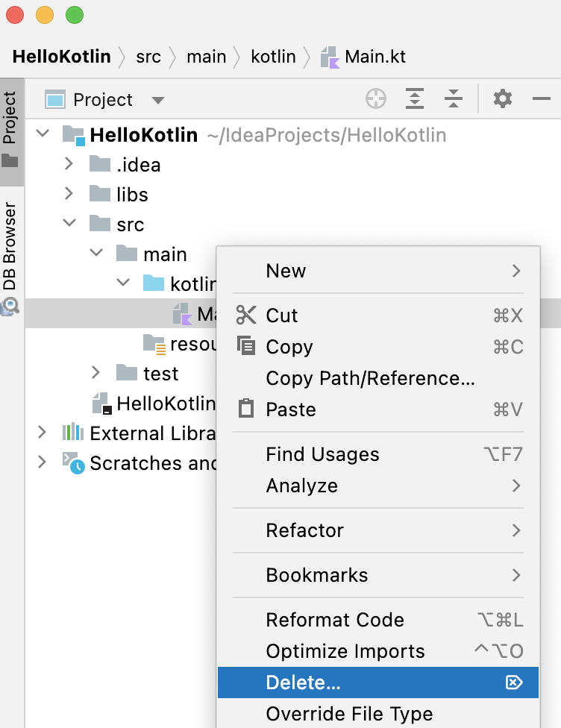The height and width of the screenshot is (728, 561).
Task: Choose Delete… from the context menu
Action: (378, 682)
